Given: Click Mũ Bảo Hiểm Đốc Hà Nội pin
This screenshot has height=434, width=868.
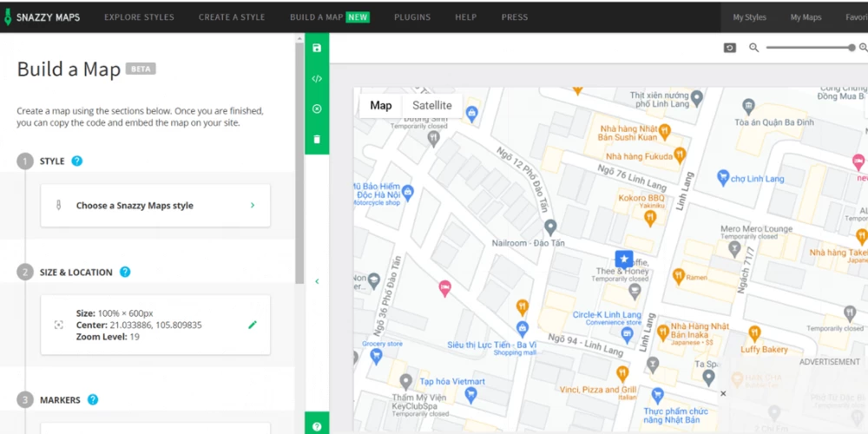Looking at the screenshot, I should tap(407, 192).
